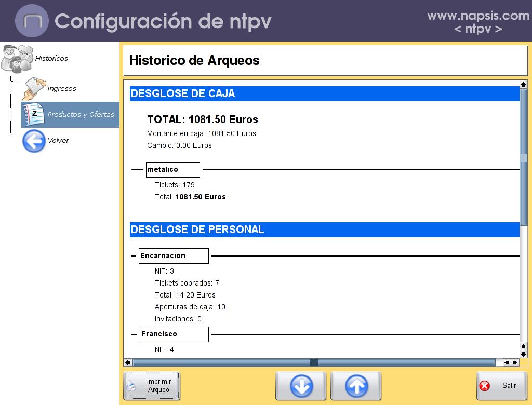Click the Historicos people icon

tap(17, 58)
